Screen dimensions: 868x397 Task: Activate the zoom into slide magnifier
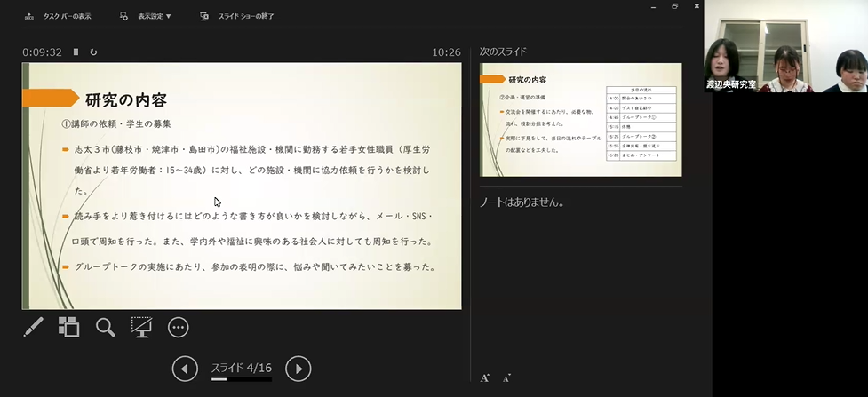point(105,327)
